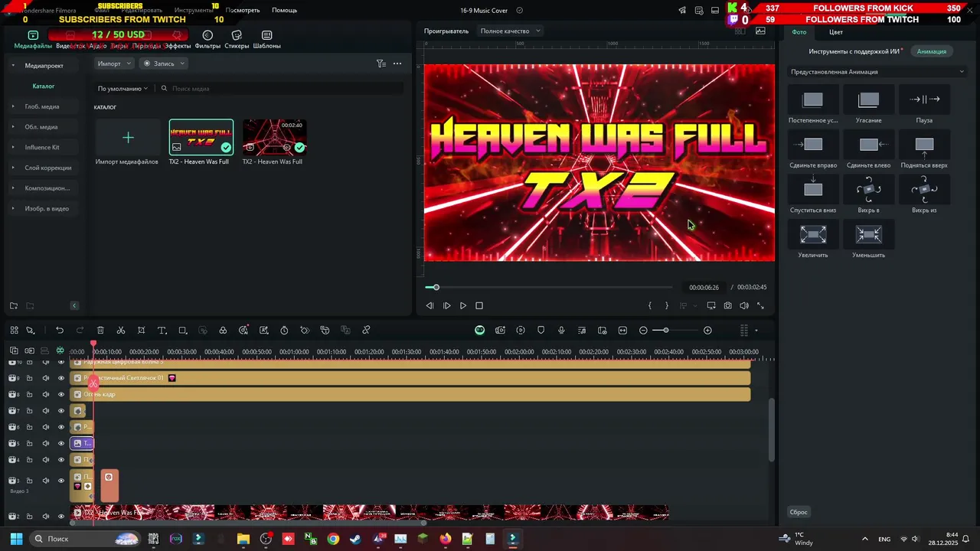Viewport: 980px width, 551px height.
Task: Click the Поиск медиа search field
Action: (x=281, y=89)
